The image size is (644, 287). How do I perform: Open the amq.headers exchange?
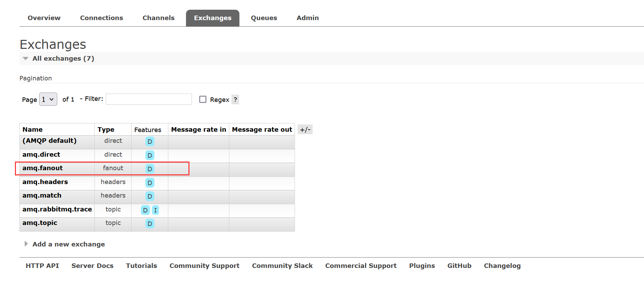45,182
